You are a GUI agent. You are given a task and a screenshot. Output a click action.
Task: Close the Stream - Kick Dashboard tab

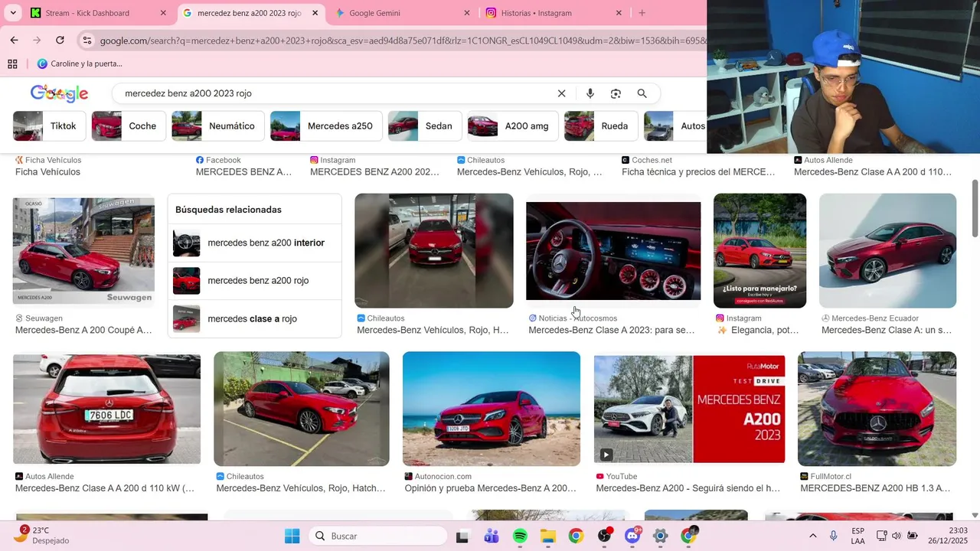tap(163, 13)
